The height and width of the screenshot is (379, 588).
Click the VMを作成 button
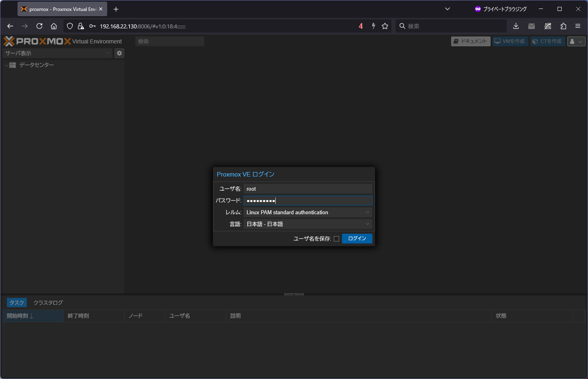(x=510, y=41)
